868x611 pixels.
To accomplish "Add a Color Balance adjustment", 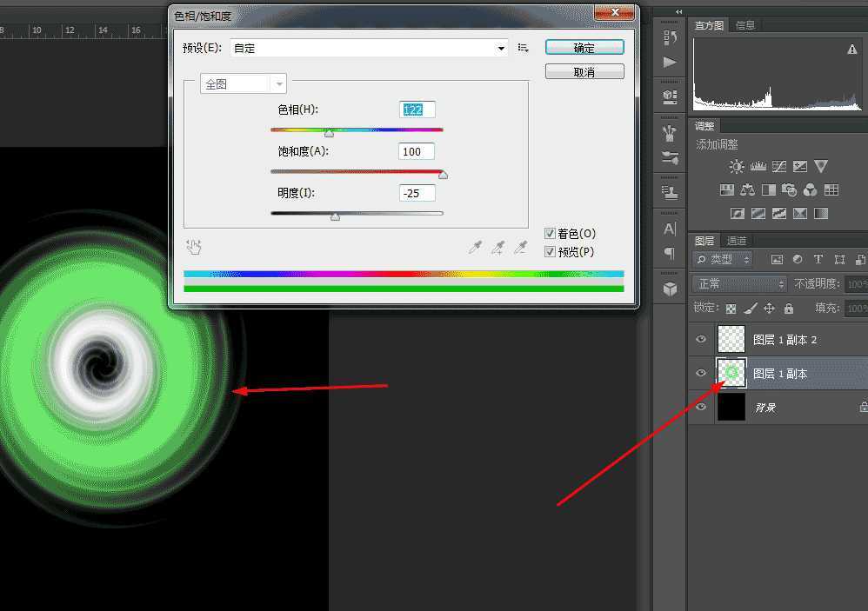I will (746, 189).
